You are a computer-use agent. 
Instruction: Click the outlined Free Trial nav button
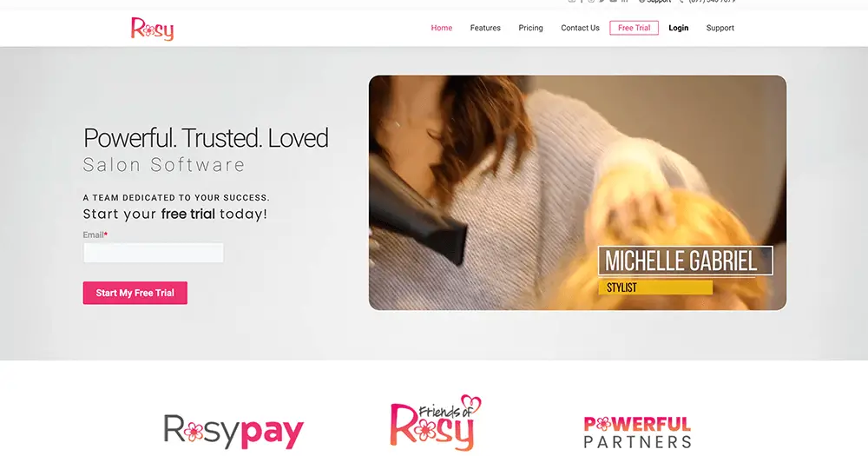tap(635, 28)
